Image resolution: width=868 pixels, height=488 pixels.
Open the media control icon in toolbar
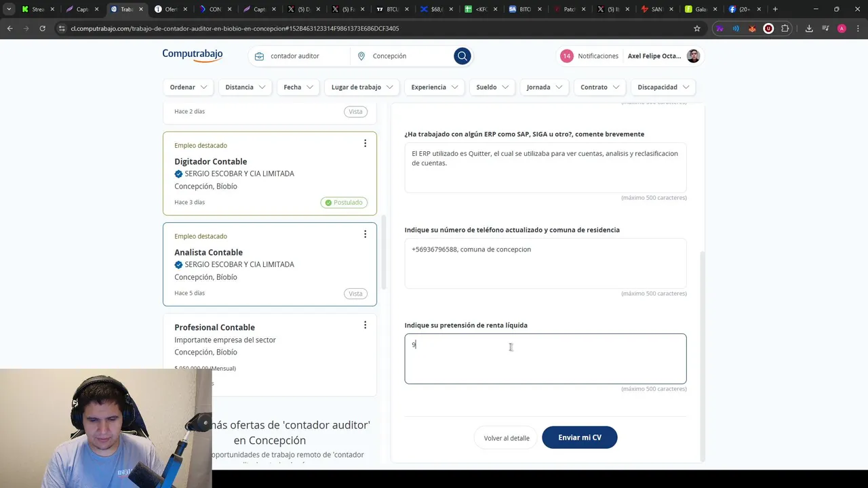[x=825, y=28]
